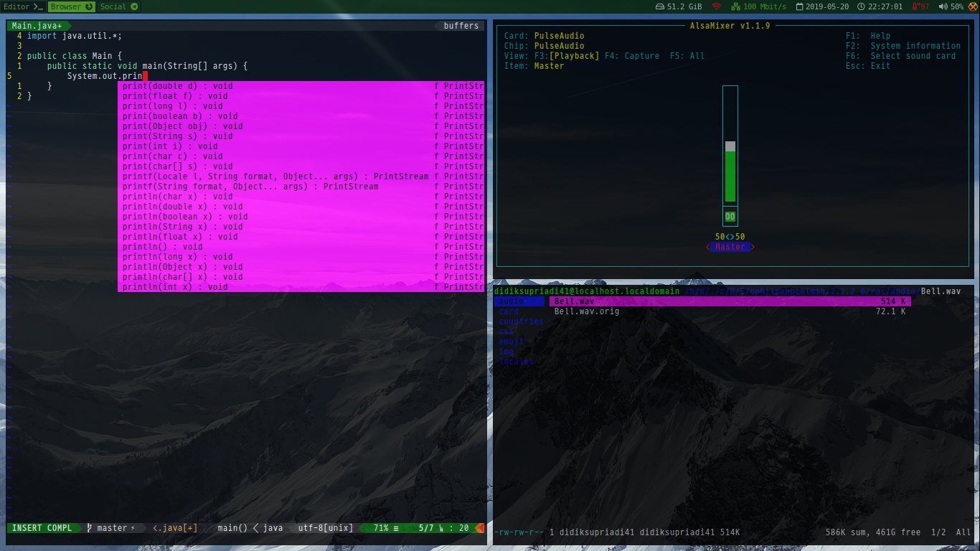Screen dimensions: 980x551
Task: Click the buffers label in Vim tabline
Action: tap(461, 26)
